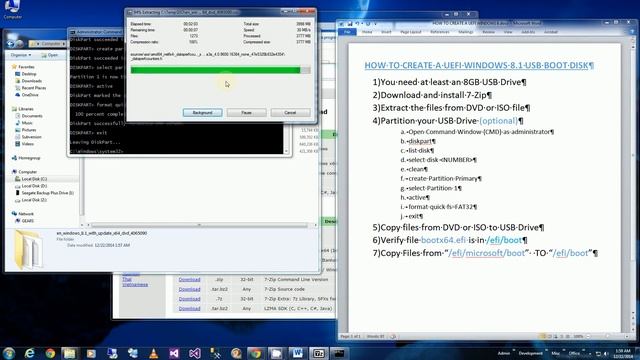This screenshot has width=640, height=360.
Task: Select Computer node in navigation pane
Action: (x=27, y=172)
